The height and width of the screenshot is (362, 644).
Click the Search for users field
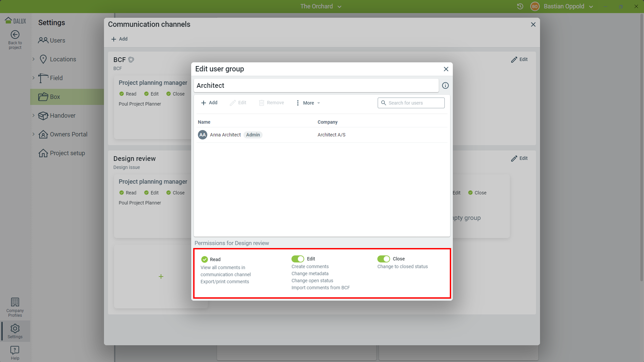pyautogui.click(x=411, y=103)
